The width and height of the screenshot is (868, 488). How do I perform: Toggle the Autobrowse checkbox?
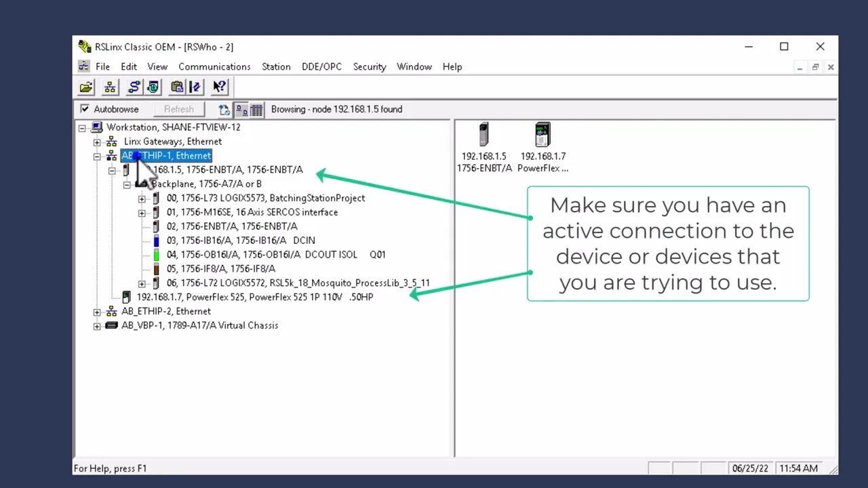click(85, 109)
